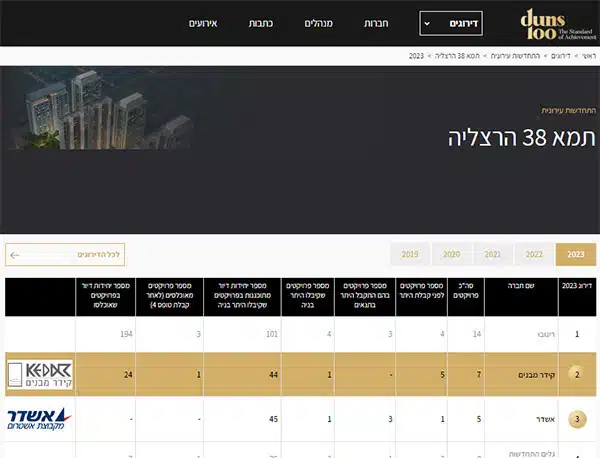Click the אשדר company logo

tap(39, 419)
